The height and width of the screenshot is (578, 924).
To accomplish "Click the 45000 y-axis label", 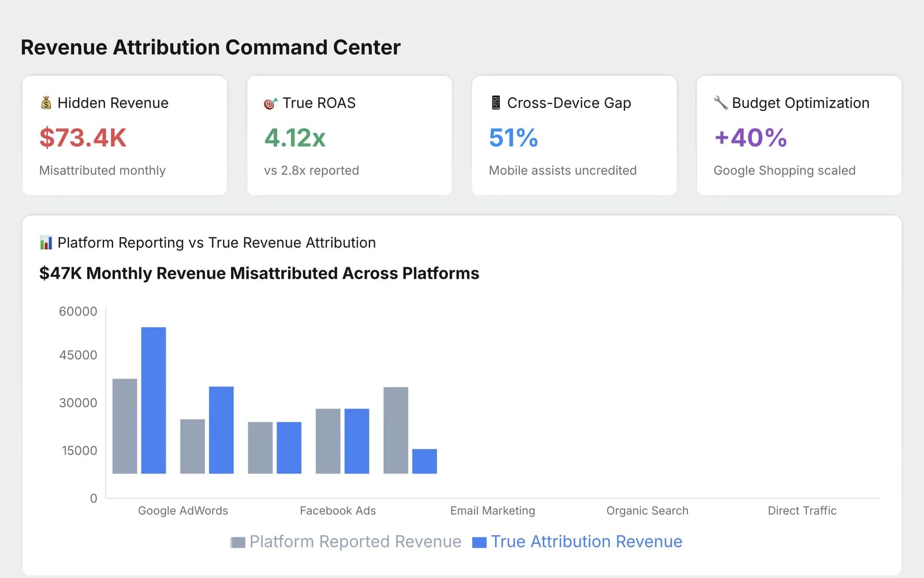I will click(78, 355).
